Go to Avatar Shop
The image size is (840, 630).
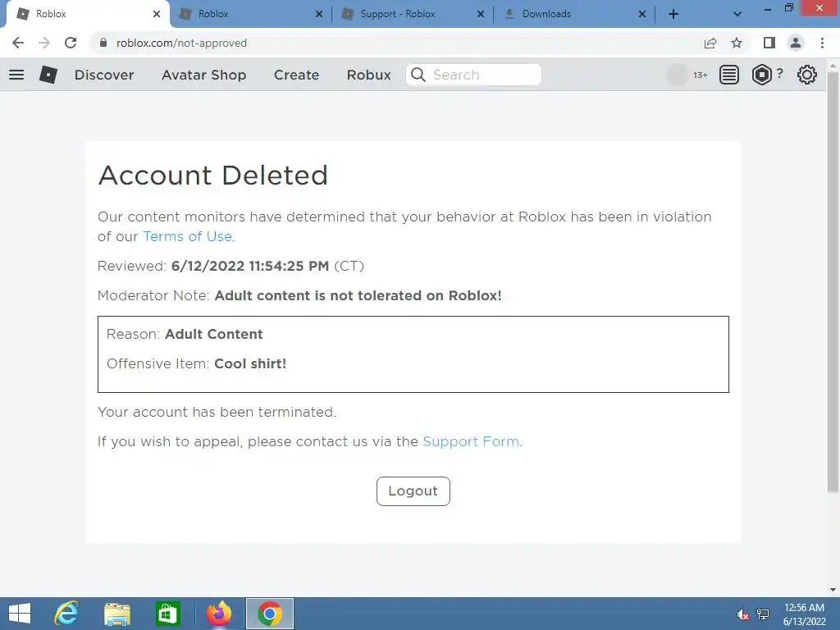click(204, 75)
